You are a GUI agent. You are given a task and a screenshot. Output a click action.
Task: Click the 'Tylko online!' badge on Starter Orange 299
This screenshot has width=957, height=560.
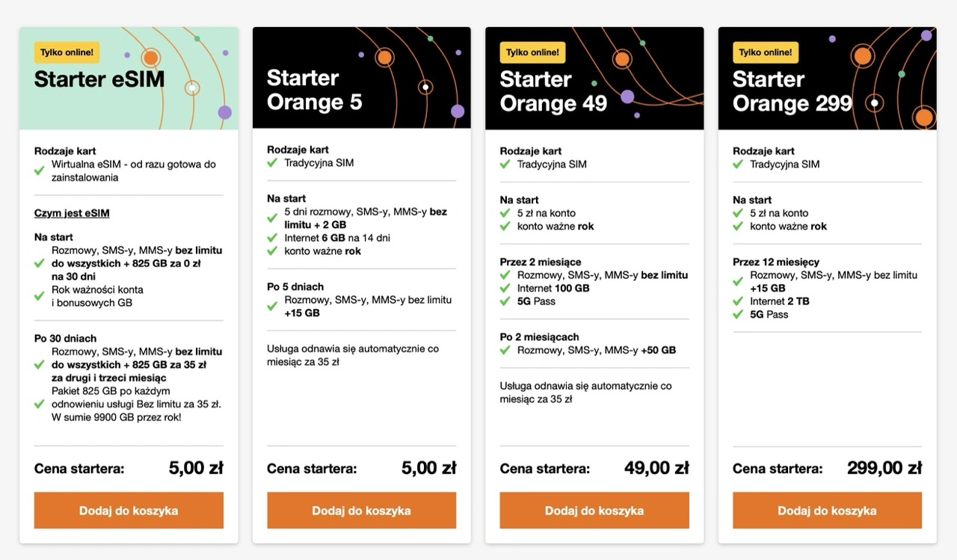[766, 52]
